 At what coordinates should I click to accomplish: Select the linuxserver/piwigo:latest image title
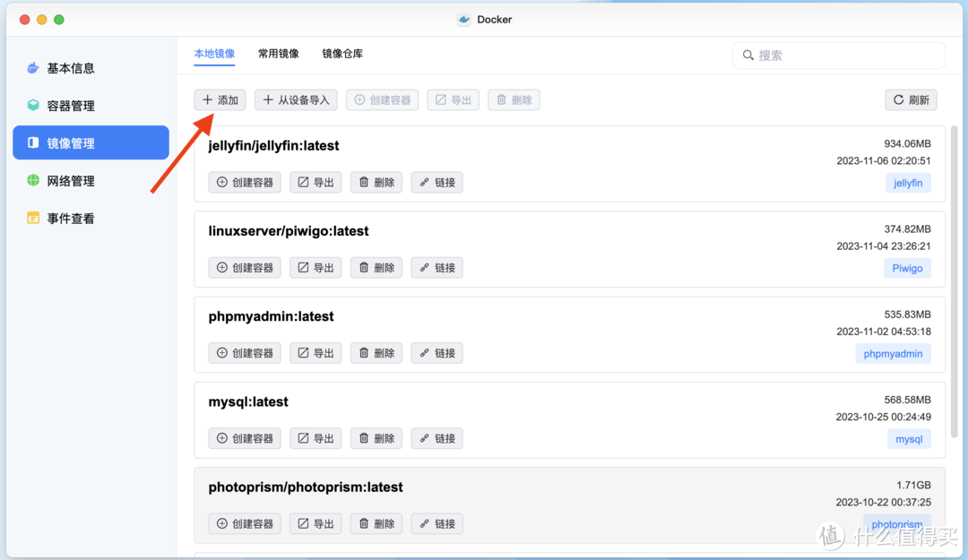point(289,231)
